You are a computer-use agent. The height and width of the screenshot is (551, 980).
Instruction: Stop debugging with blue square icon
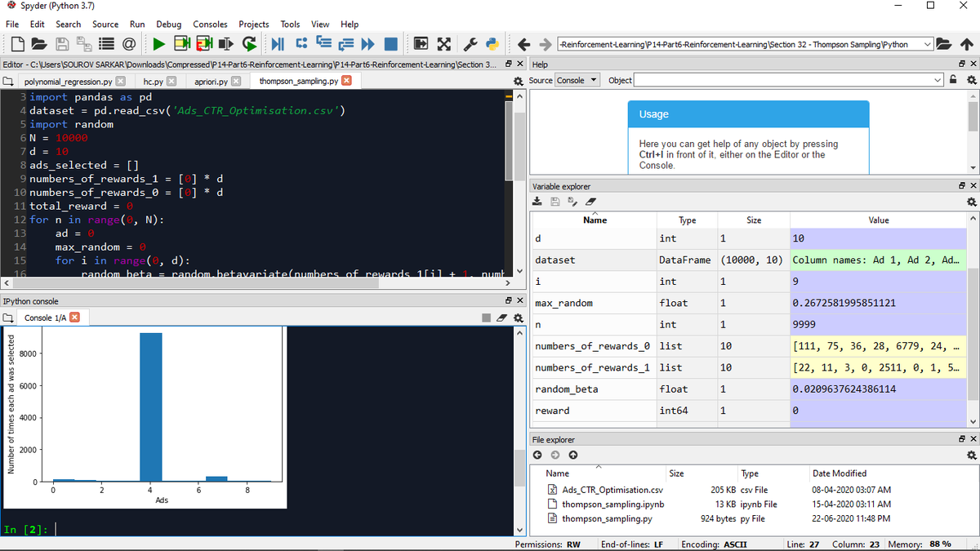tap(390, 44)
